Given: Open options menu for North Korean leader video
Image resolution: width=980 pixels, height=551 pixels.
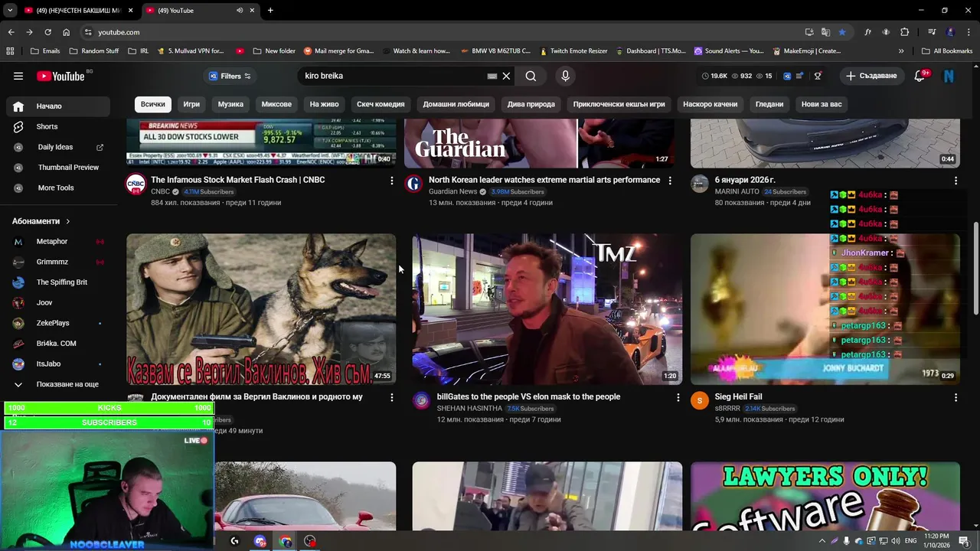Looking at the screenshot, I should [x=670, y=181].
